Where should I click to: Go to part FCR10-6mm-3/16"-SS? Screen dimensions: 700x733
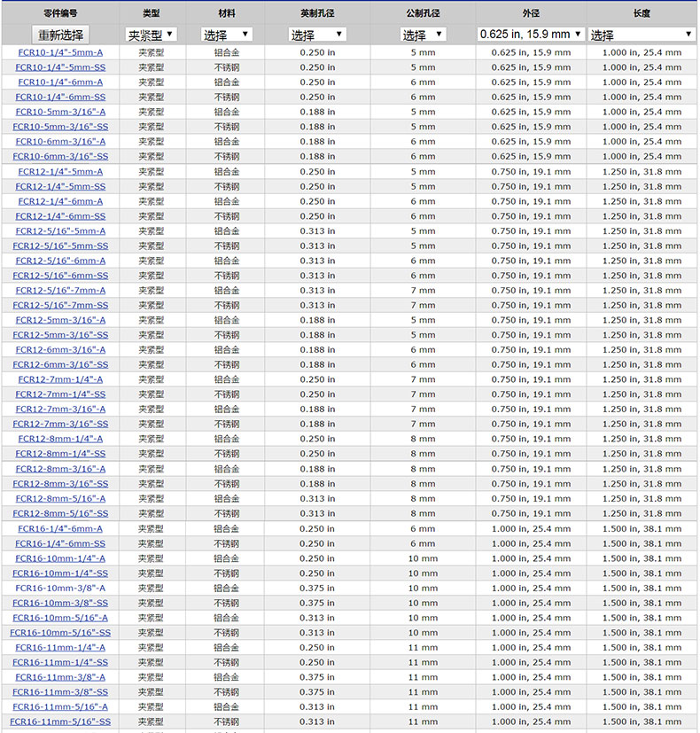(60, 156)
